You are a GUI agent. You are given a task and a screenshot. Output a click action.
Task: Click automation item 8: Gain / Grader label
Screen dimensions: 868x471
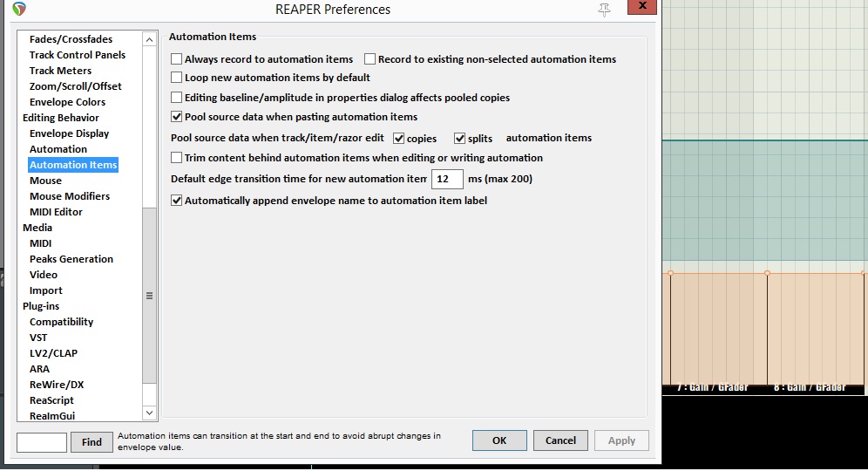(x=810, y=387)
